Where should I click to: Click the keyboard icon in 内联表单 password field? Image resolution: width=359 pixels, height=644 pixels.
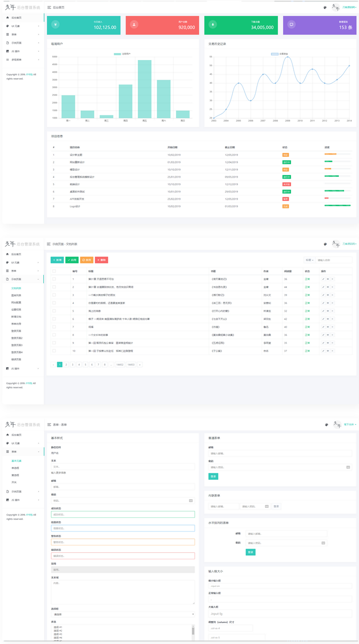tap(267, 506)
